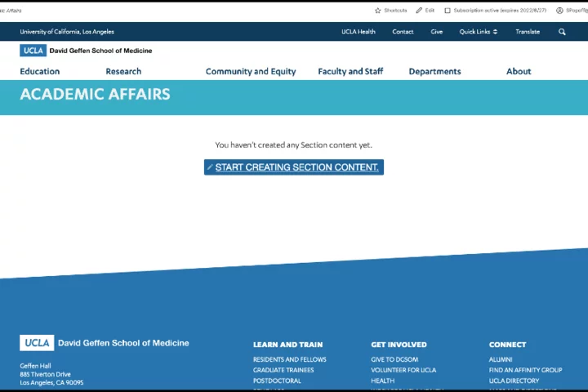Open Alumni footer link
Image resolution: width=588 pixels, height=392 pixels.
pos(501,359)
